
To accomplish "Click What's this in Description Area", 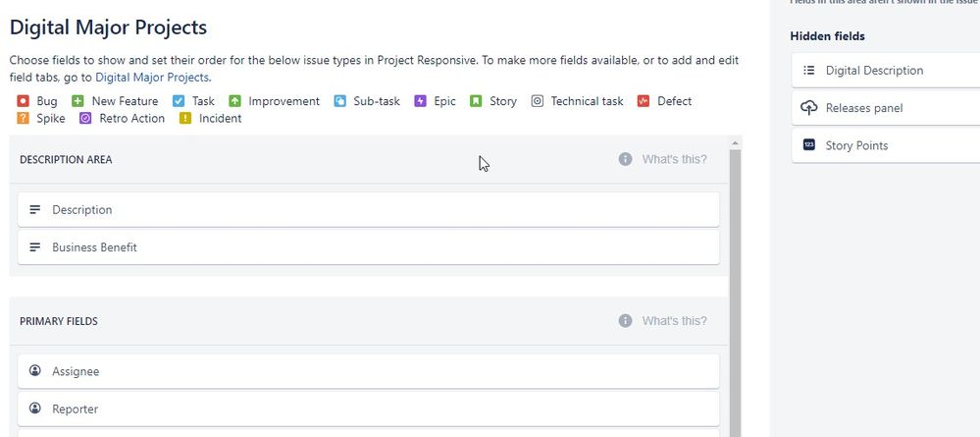I will click(674, 159).
